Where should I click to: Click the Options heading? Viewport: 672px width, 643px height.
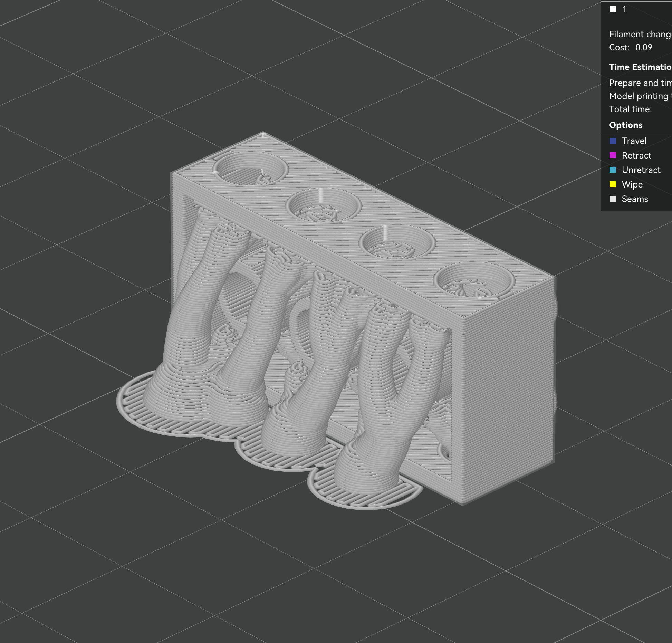pos(626,125)
